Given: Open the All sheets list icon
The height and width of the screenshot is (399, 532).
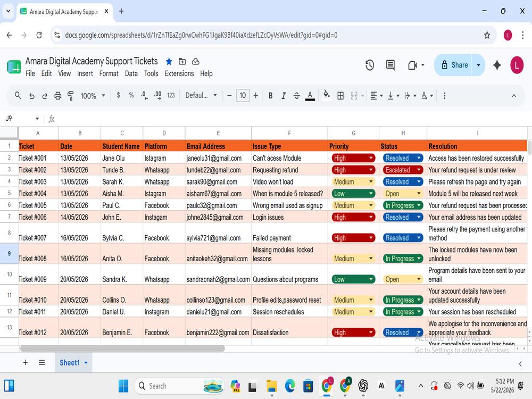Looking at the screenshot, I should coord(41,362).
